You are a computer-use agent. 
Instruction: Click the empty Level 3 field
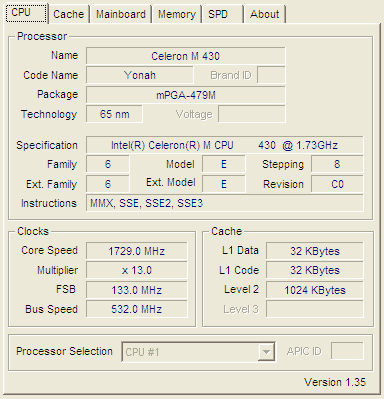tap(315, 309)
